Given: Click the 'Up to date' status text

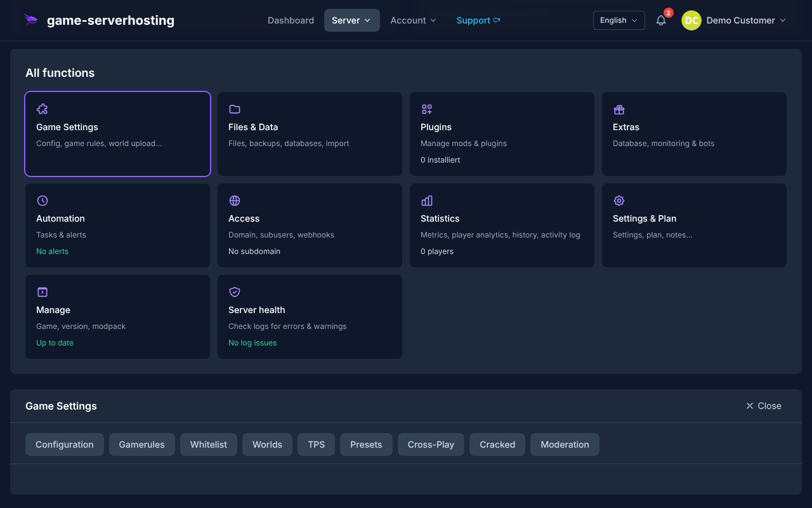Looking at the screenshot, I should 55,343.
